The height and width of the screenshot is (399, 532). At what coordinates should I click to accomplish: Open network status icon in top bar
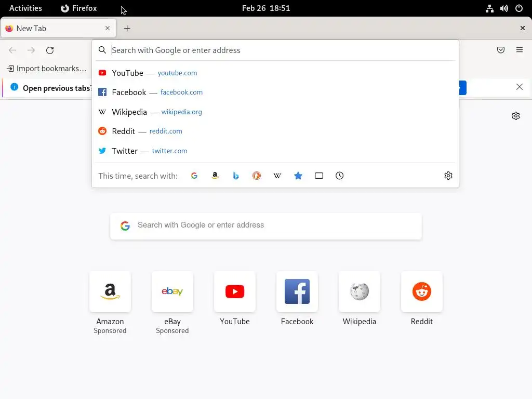(x=489, y=8)
